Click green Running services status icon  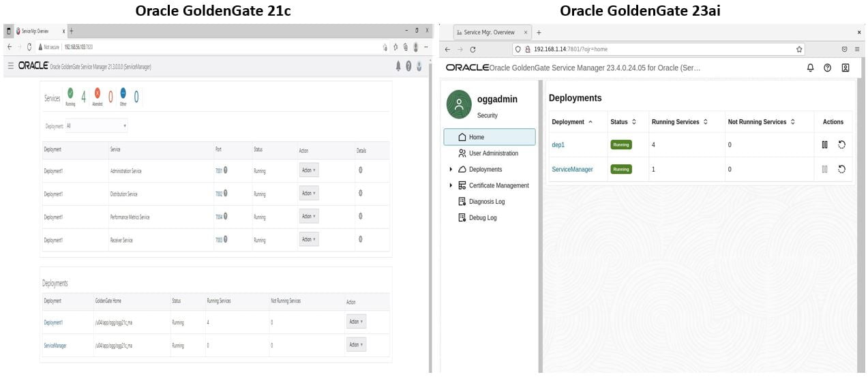70,93
